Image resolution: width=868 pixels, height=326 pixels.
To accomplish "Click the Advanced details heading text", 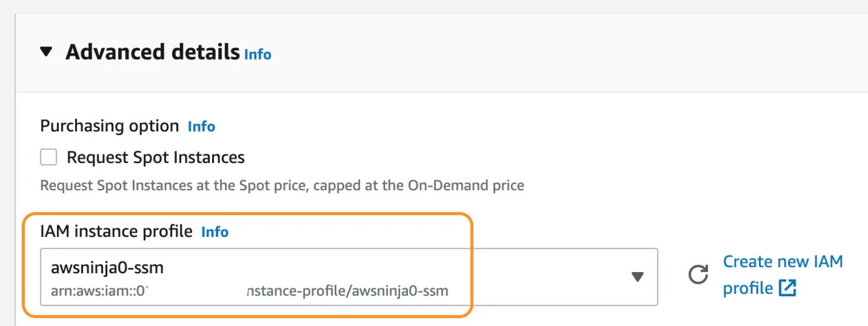I will 153,52.
